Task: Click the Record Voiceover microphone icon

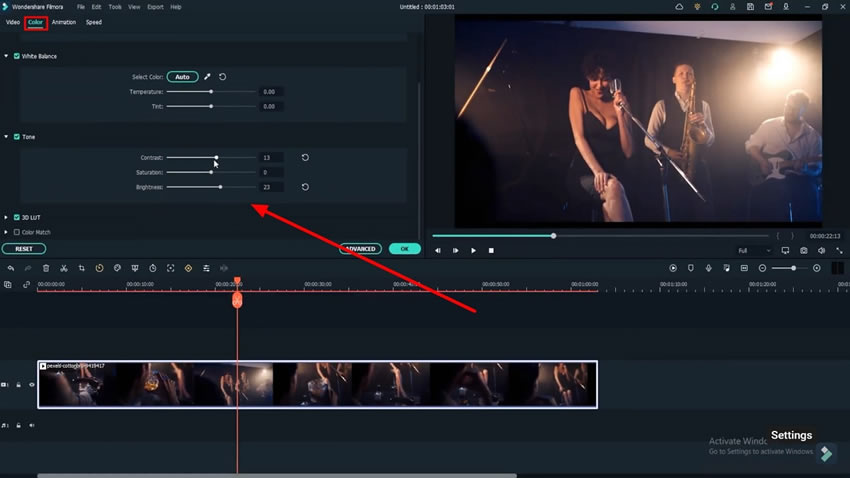Action: pyautogui.click(x=709, y=268)
